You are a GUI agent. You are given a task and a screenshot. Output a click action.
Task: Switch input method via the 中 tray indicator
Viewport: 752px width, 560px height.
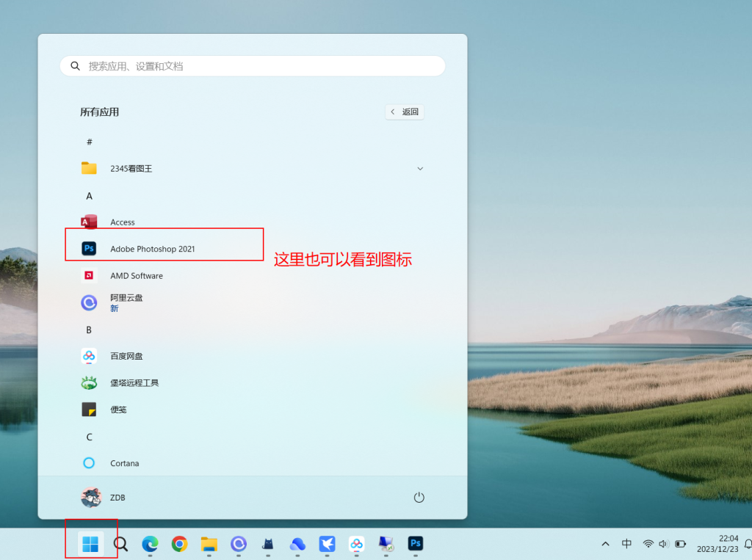[x=626, y=544]
